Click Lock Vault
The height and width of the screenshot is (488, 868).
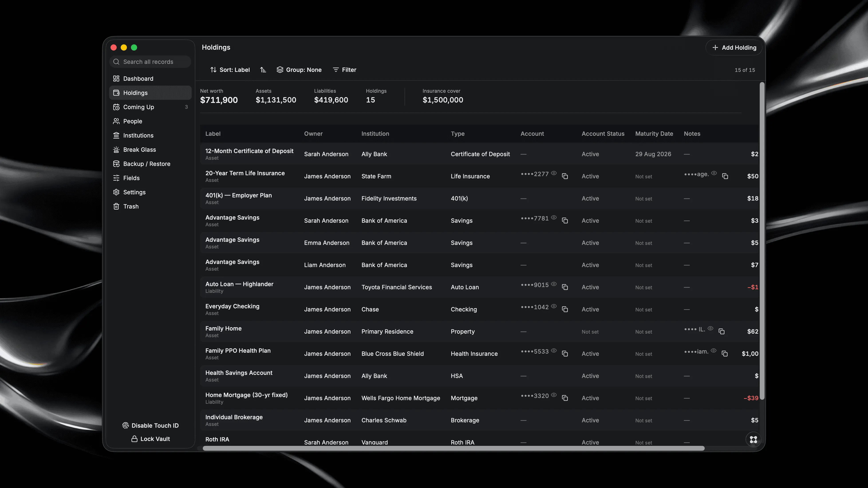(150, 439)
